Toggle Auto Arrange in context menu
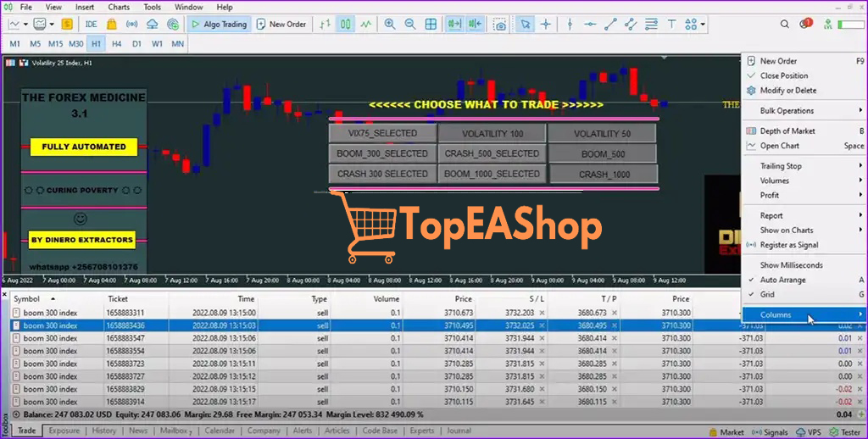Image resolution: width=868 pixels, height=439 pixels. tap(804, 281)
